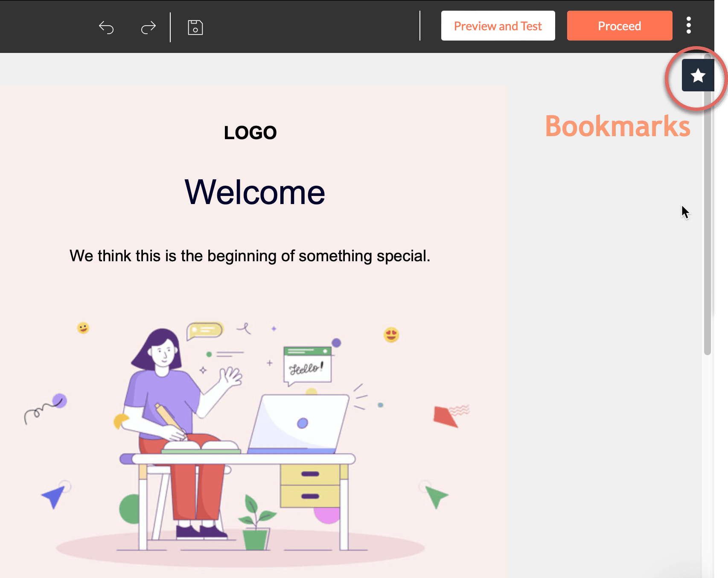The width and height of the screenshot is (728, 578).
Task: Select the Welcome heading text
Action: pyautogui.click(x=255, y=193)
